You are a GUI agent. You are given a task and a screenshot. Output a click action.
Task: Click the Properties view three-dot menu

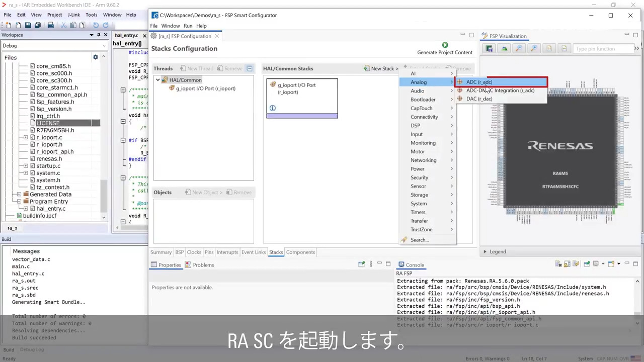pos(371,264)
